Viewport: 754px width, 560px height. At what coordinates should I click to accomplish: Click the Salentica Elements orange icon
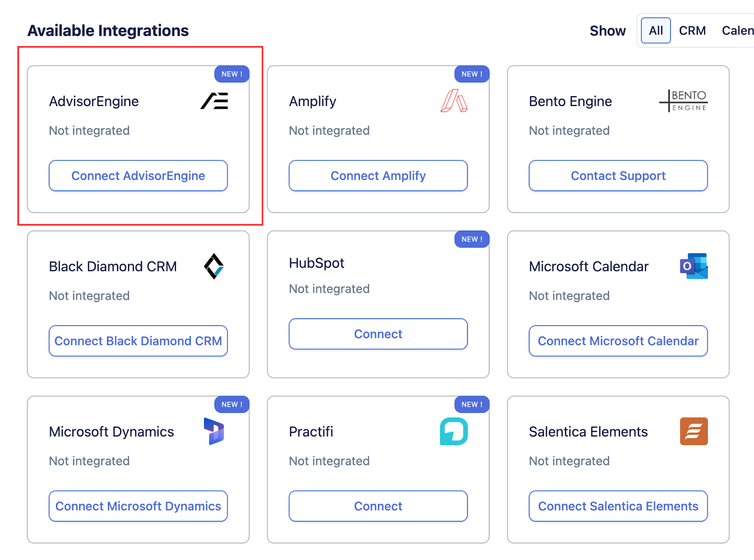tap(693, 431)
